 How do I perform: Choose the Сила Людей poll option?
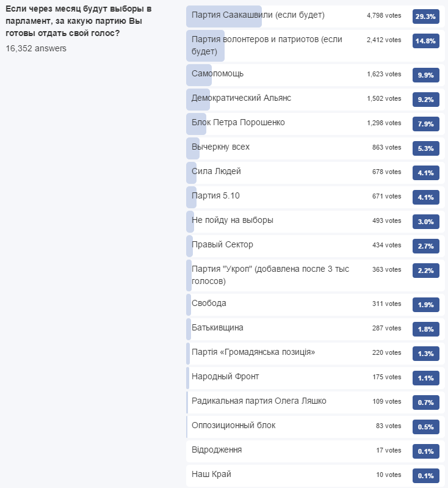316,173
